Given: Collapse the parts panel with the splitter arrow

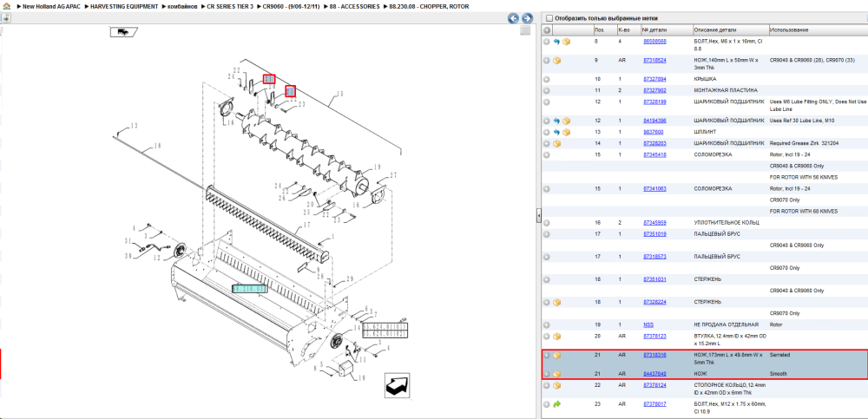Looking at the screenshot, I should coord(539,216).
